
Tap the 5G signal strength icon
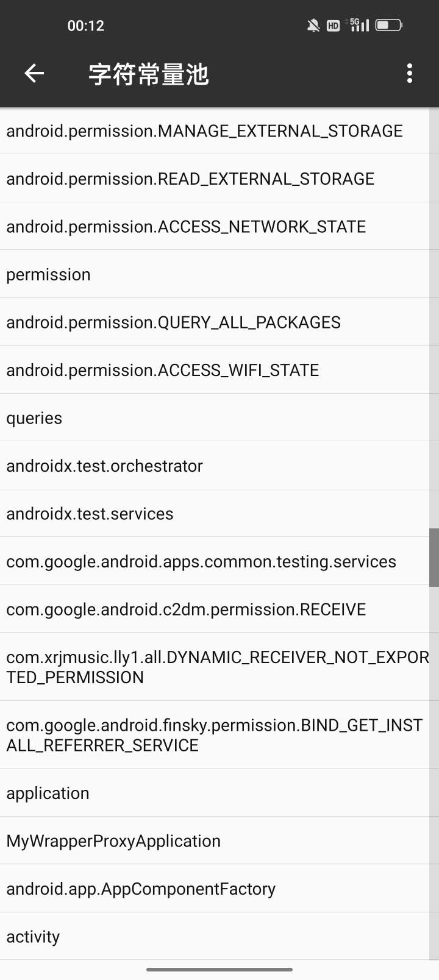[x=358, y=25]
